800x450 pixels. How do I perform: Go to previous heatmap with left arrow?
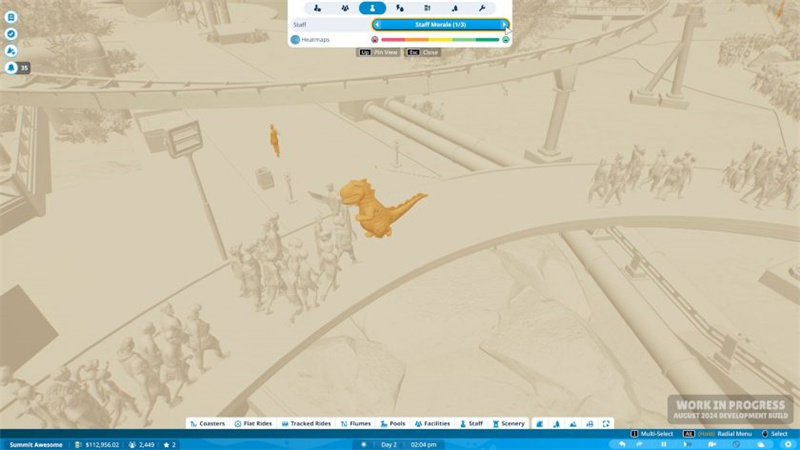click(377, 24)
